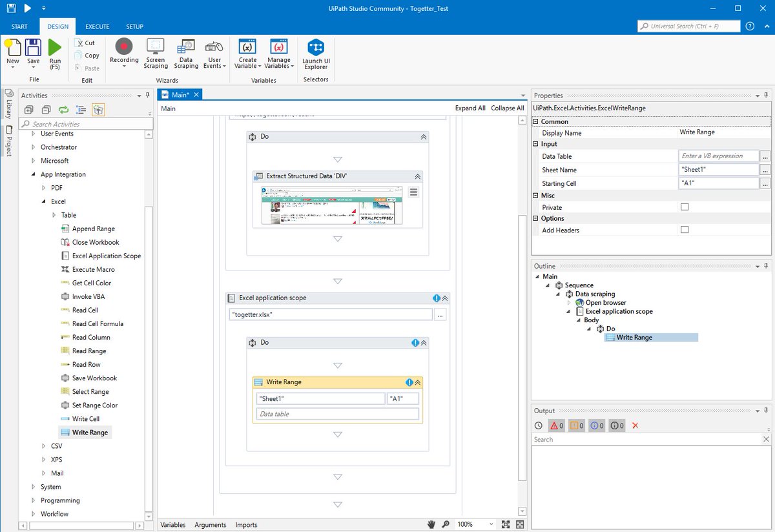
Task: Collapse the Excel application scope activity
Action: coord(445,298)
